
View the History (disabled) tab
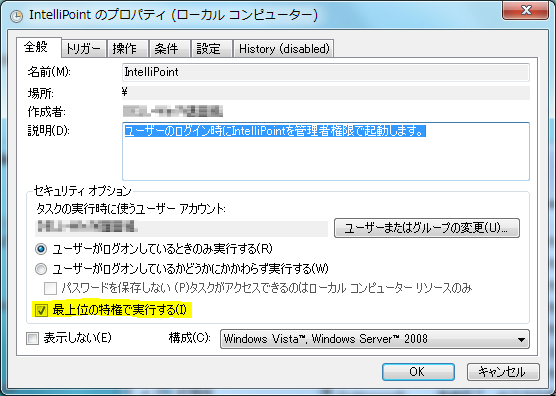click(284, 49)
